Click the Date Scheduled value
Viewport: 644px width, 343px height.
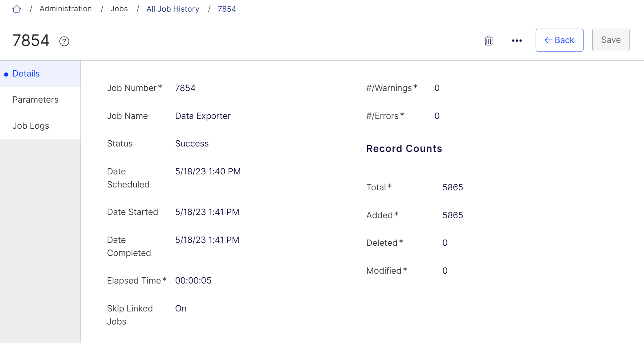[208, 171]
